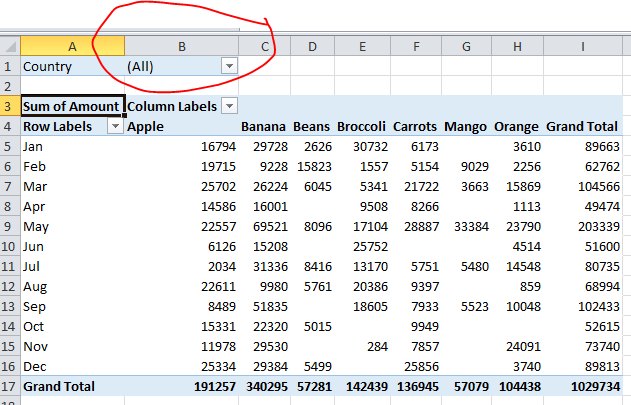This screenshot has height=405, width=631.
Task: Select the Grand Total column heading
Action: click(583, 126)
